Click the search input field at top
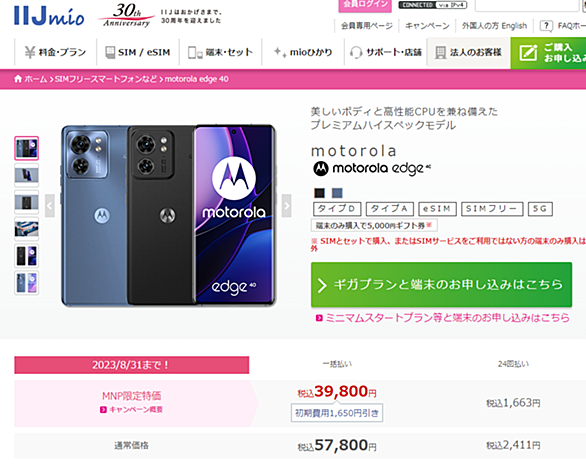This screenshot has height=472, width=586. point(527,5)
